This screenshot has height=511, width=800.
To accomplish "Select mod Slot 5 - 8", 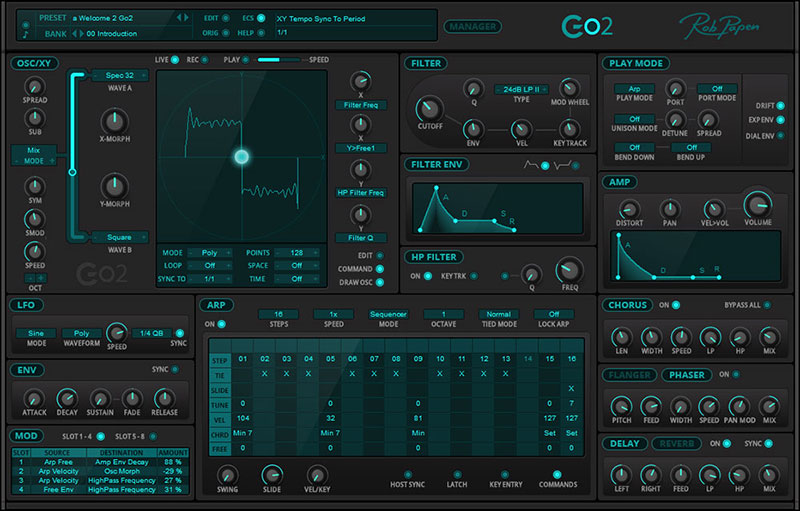I will tap(139, 436).
